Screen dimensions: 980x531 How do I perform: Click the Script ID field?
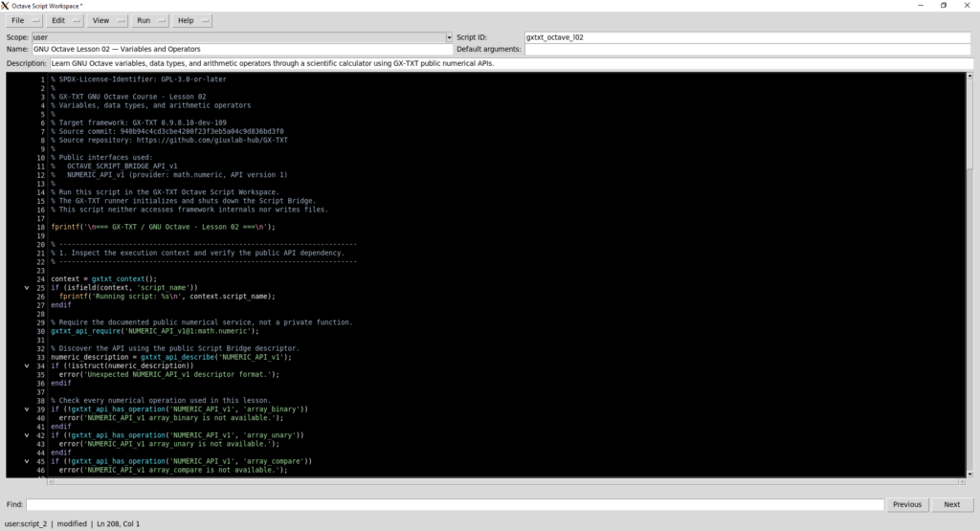747,37
